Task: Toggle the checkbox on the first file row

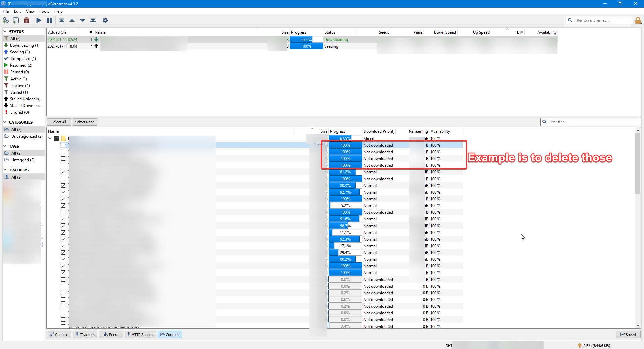Action: (63, 145)
